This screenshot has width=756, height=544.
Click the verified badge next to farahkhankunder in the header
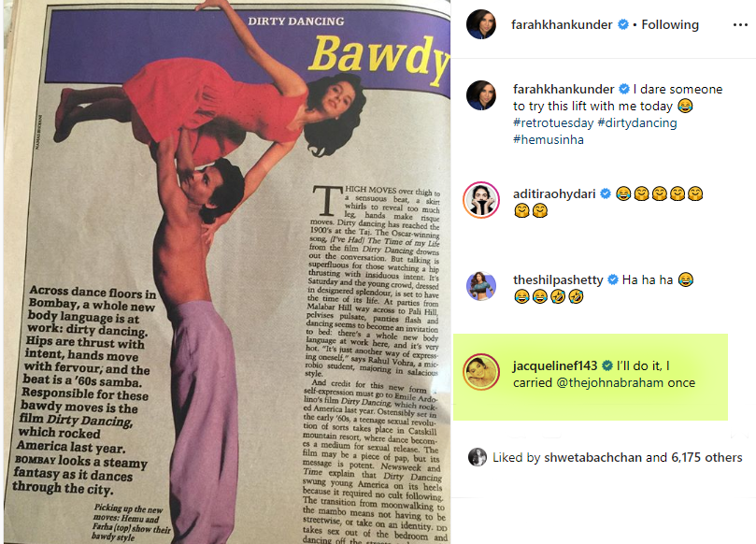(x=623, y=24)
